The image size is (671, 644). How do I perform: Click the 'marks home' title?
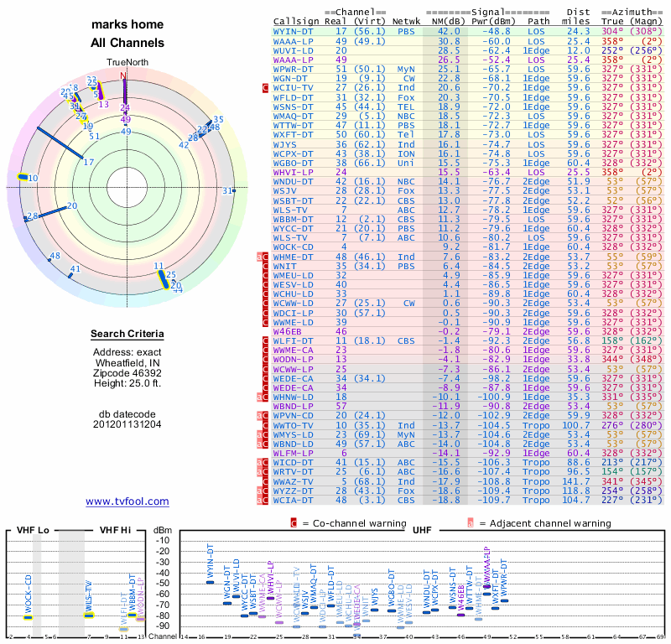127,24
